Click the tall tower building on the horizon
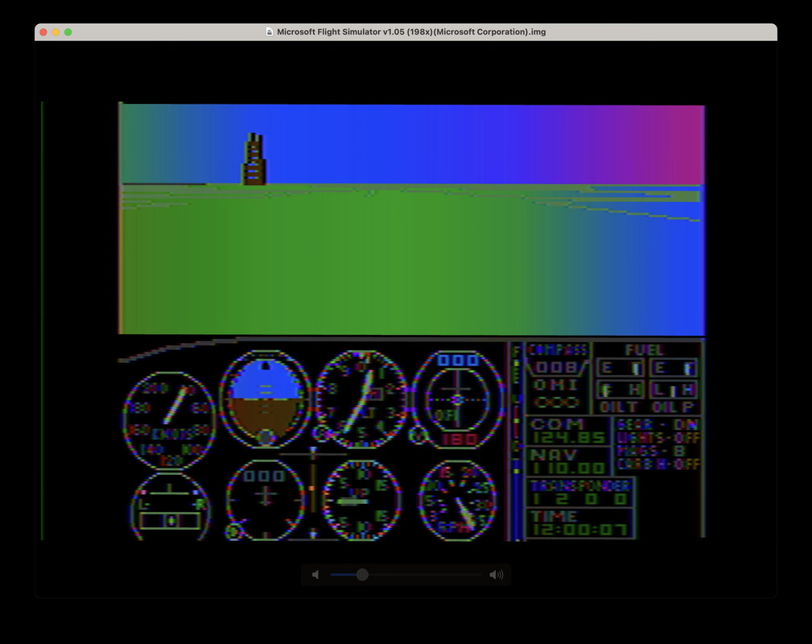The height and width of the screenshot is (644, 812). pos(253,159)
